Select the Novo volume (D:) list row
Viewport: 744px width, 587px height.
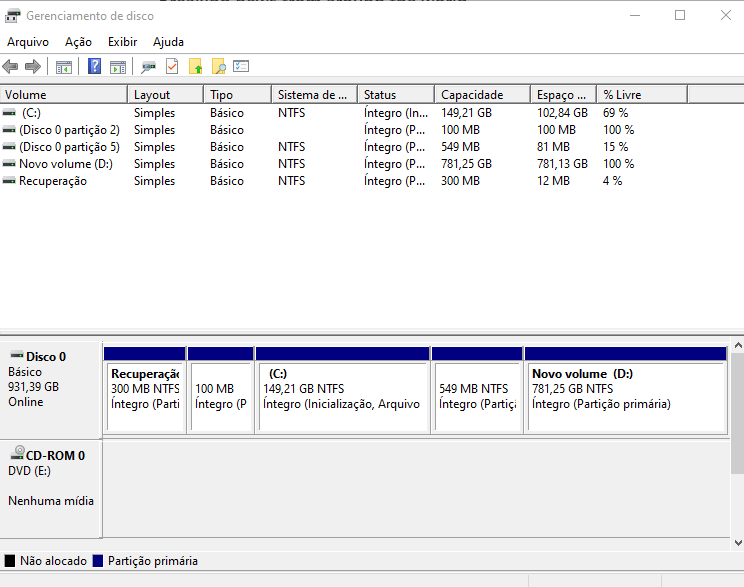344,164
